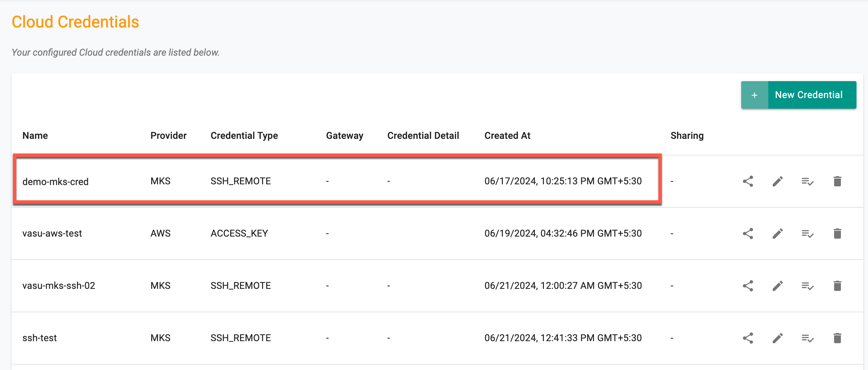Delete the ssh-test credential

837,338
